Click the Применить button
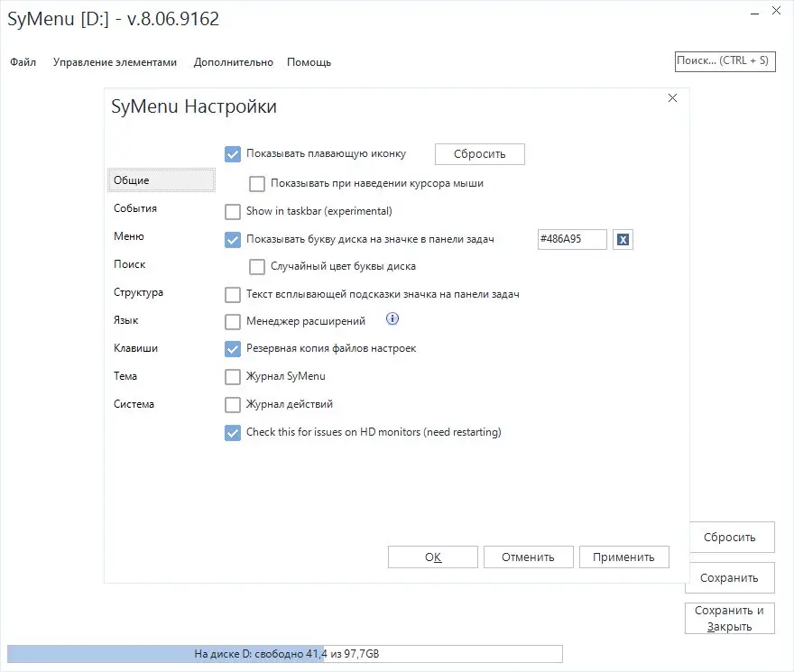The width and height of the screenshot is (794, 672). click(623, 557)
